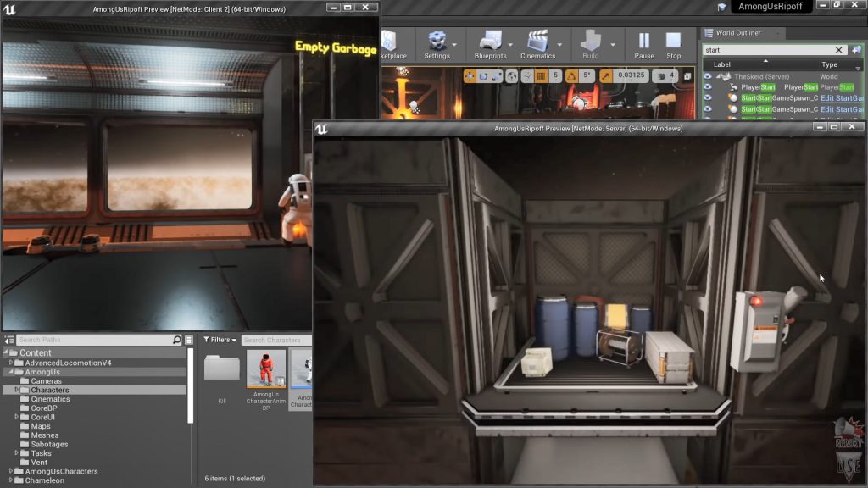This screenshot has width=868, height=488.
Task: Select the scale gizmo tool in viewport
Action: tap(497, 75)
